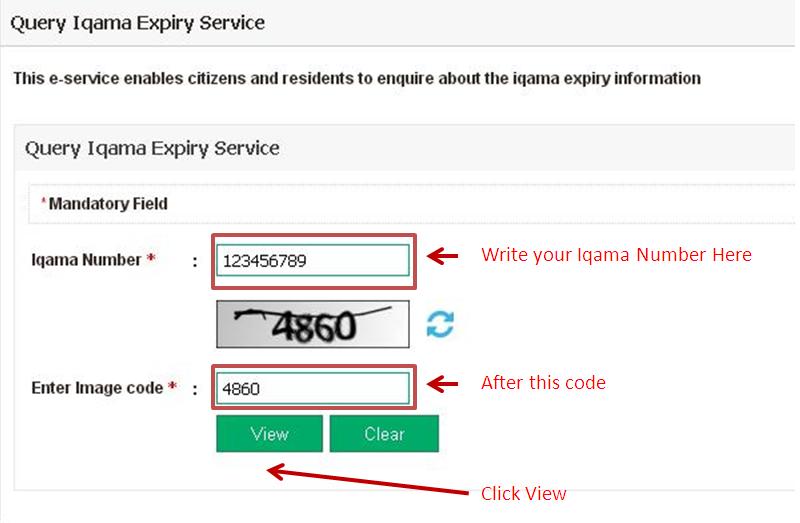Click the Iqama Number label

(86, 260)
